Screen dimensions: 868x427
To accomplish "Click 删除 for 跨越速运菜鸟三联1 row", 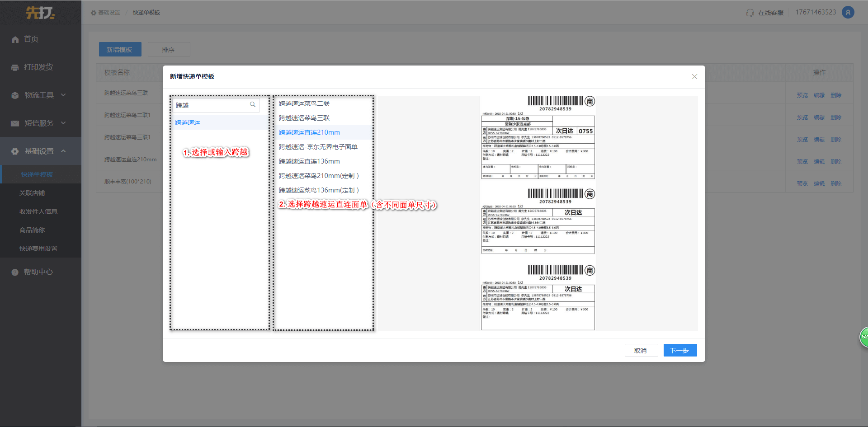I will [x=836, y=140].
